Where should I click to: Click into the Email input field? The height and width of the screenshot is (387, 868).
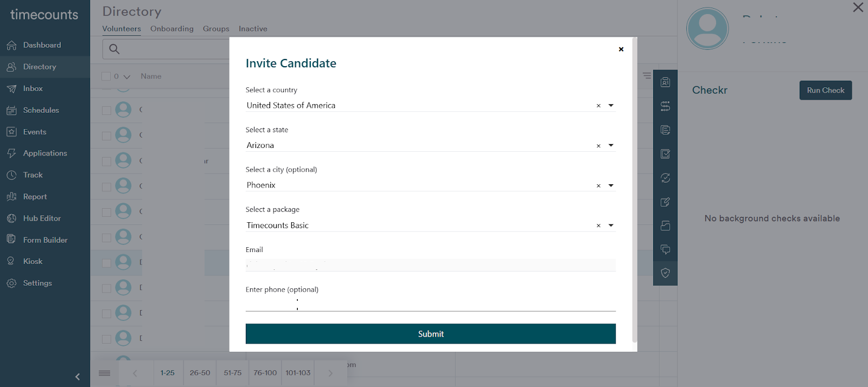coord(431,265)
